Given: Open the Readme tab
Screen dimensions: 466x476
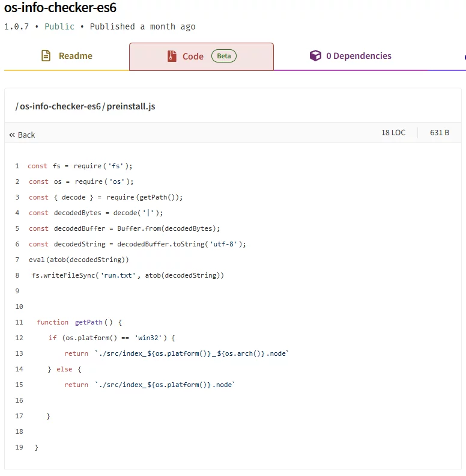Looking at the screenshot, I should click(x=67, y=56).
